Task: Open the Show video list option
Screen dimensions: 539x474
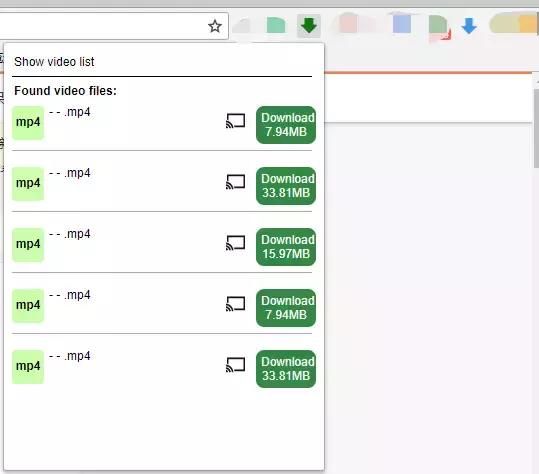Action: coord(54,62)
